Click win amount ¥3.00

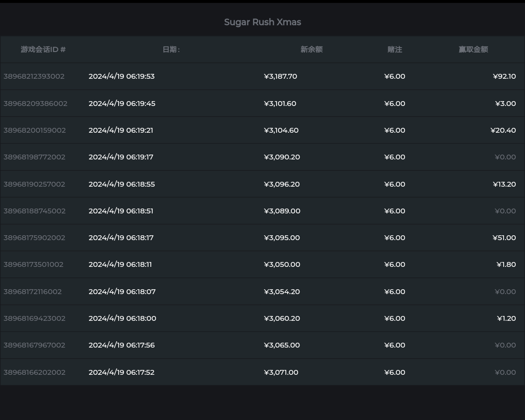click(x=506, y=104)
